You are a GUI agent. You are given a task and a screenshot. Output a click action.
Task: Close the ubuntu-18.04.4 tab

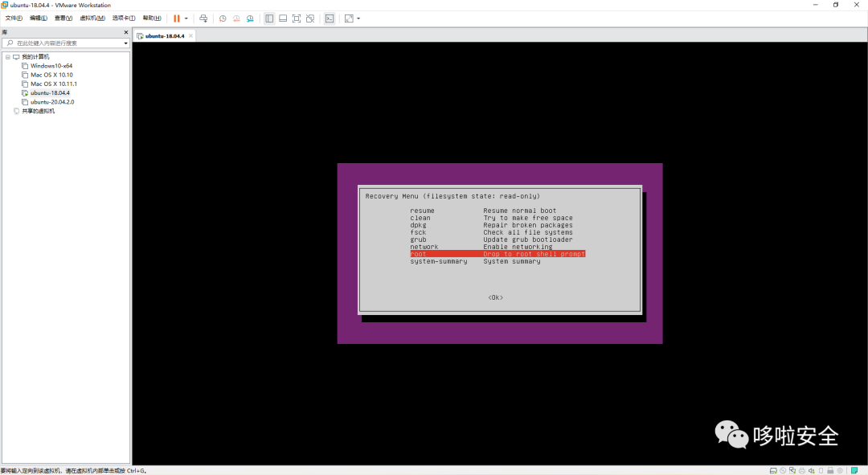tap(190, 36)
